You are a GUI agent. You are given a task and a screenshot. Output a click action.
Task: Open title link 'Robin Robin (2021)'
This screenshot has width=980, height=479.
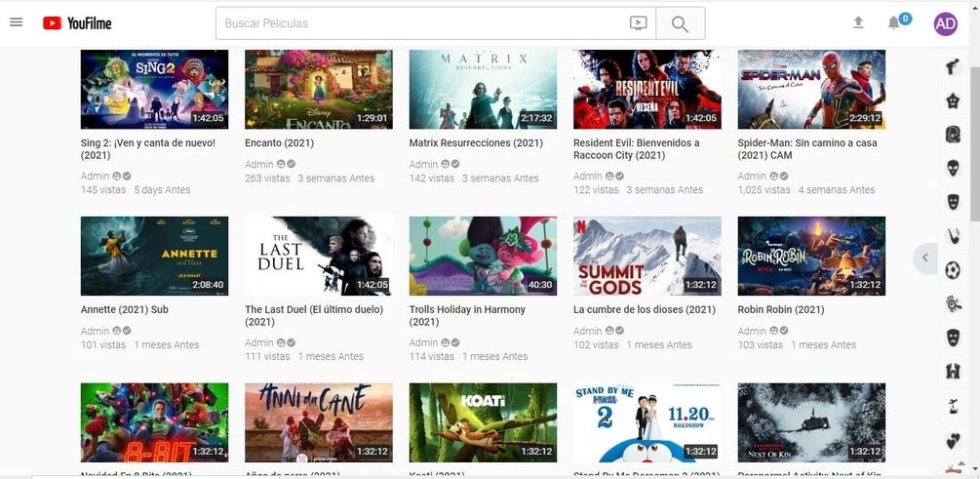(781, 309)
